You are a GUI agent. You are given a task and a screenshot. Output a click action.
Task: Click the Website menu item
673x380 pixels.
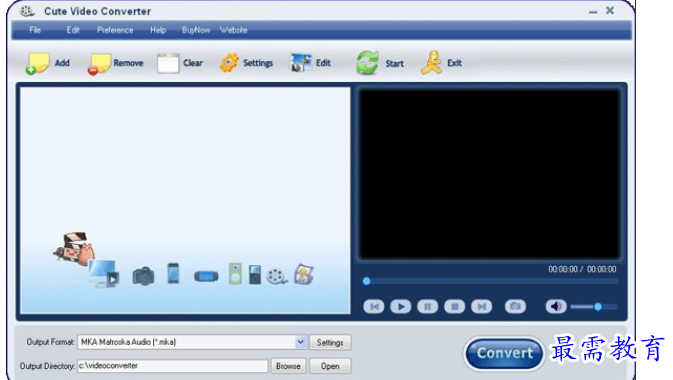pyautogui.click(x=233, y=30)
